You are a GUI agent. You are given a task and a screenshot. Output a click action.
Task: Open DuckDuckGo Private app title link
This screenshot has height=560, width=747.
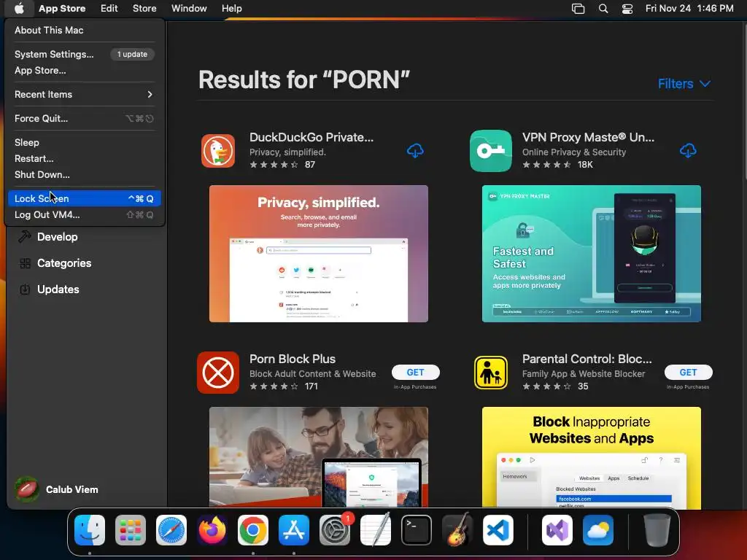(311, 138)
